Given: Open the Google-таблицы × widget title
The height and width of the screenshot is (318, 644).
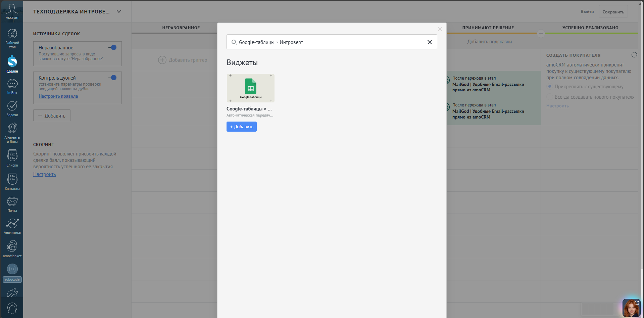Looking at the screenshot, I should pos(249,109).
